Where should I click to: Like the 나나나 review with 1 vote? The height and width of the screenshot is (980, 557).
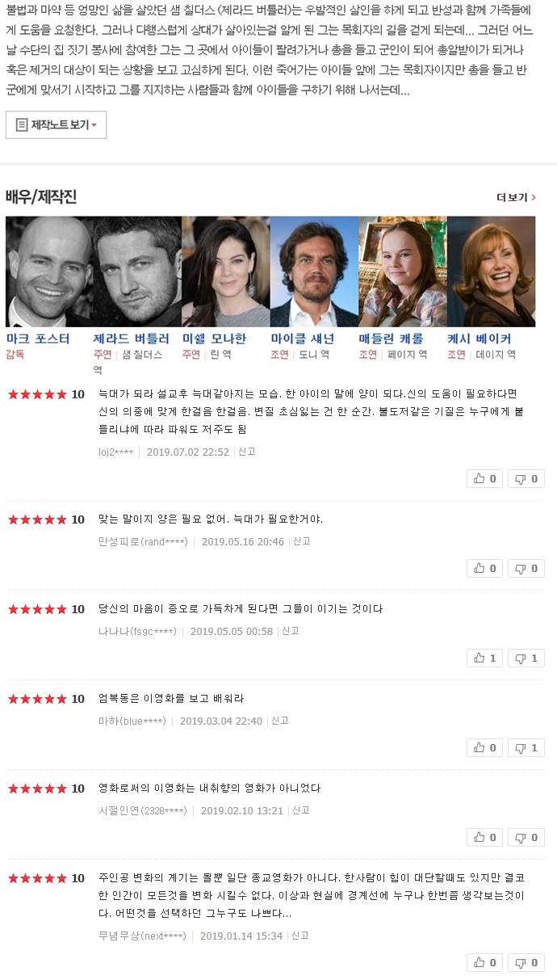coord(484,658)
